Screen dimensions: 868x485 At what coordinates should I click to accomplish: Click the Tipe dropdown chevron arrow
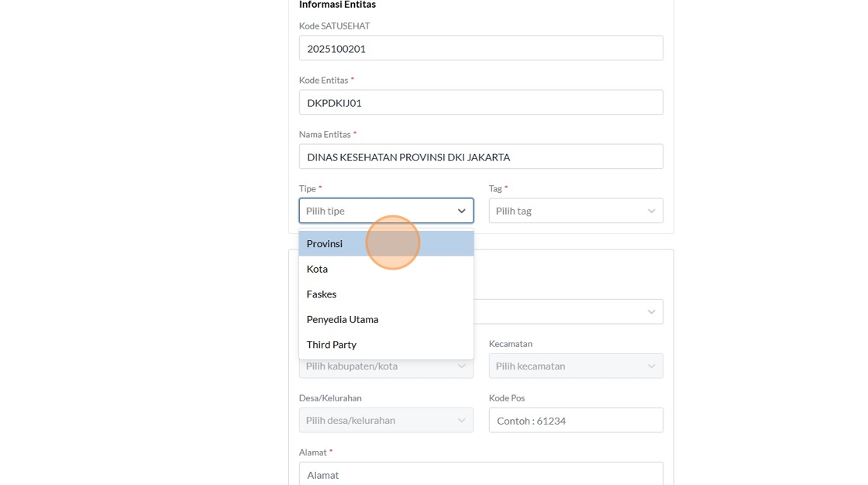461,211
